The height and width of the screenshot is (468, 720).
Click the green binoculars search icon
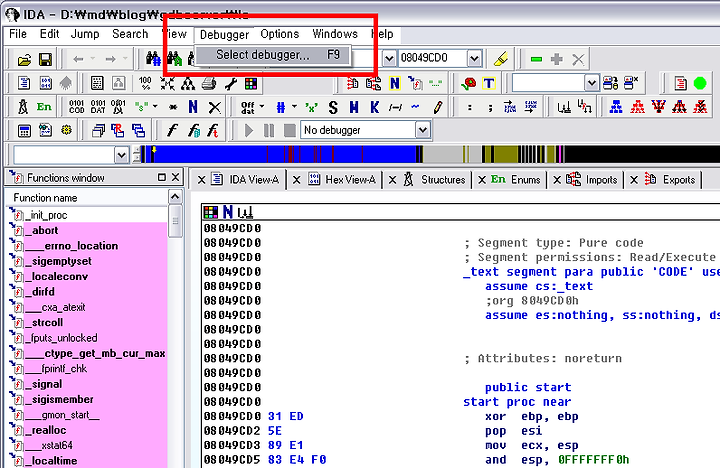coord(174,58)
